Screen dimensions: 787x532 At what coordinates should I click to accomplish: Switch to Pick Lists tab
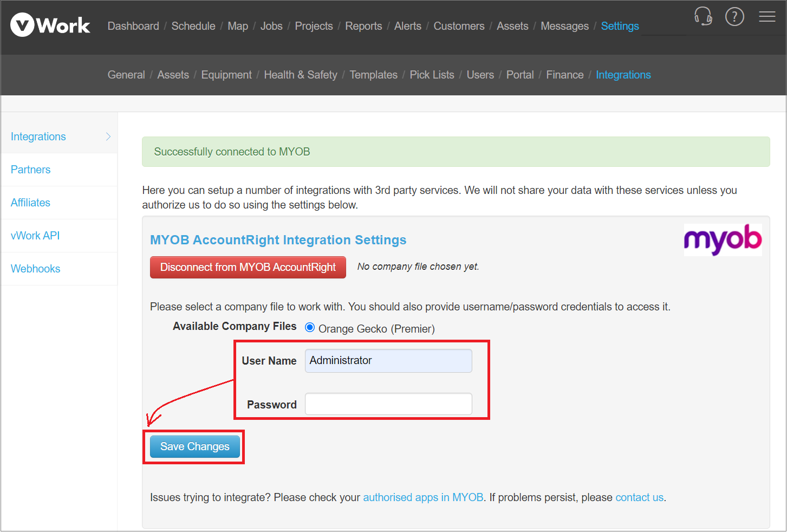432,75
